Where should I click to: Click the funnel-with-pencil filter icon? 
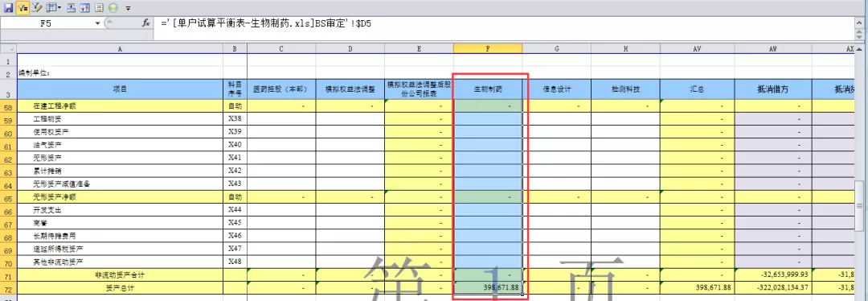pyautogui.click(x=36, y=8)
